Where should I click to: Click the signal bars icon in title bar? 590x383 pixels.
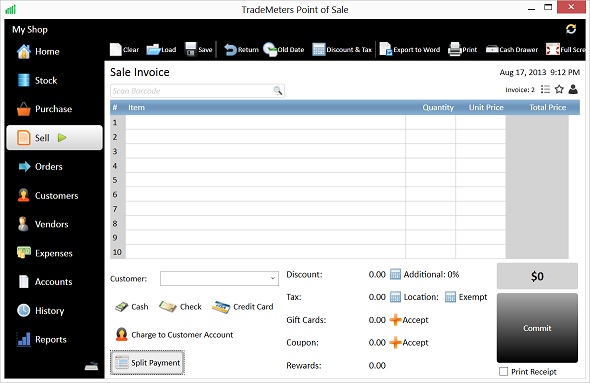click(x=11, y=9)
